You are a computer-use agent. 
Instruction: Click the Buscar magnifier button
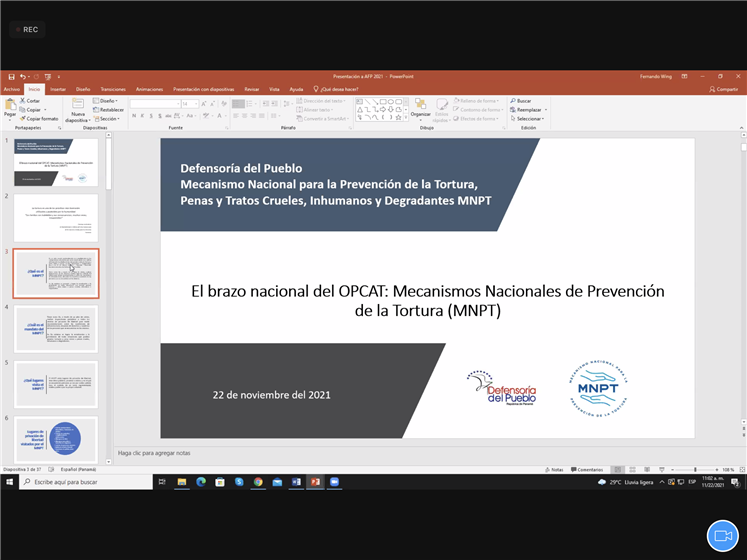click(521, 101)
